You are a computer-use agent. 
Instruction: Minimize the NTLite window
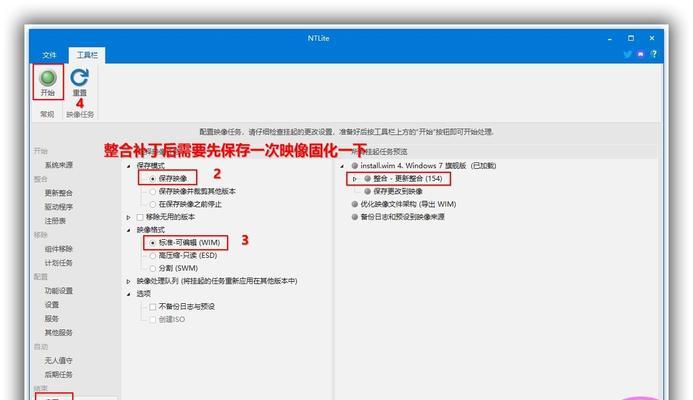point(610,38)
